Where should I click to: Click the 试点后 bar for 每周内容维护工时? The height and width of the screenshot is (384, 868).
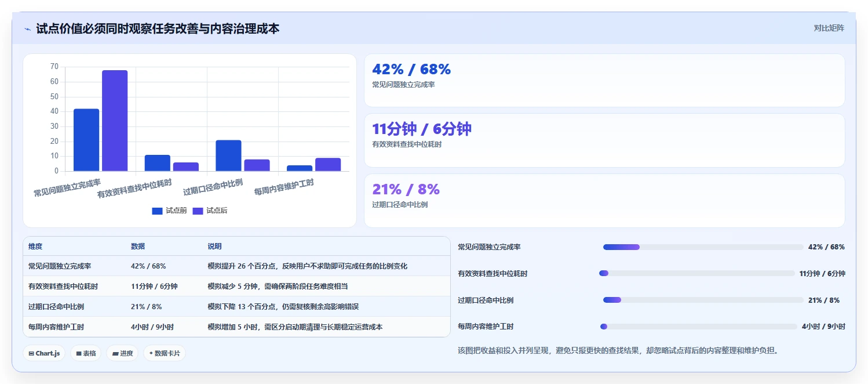click(328, 165)
